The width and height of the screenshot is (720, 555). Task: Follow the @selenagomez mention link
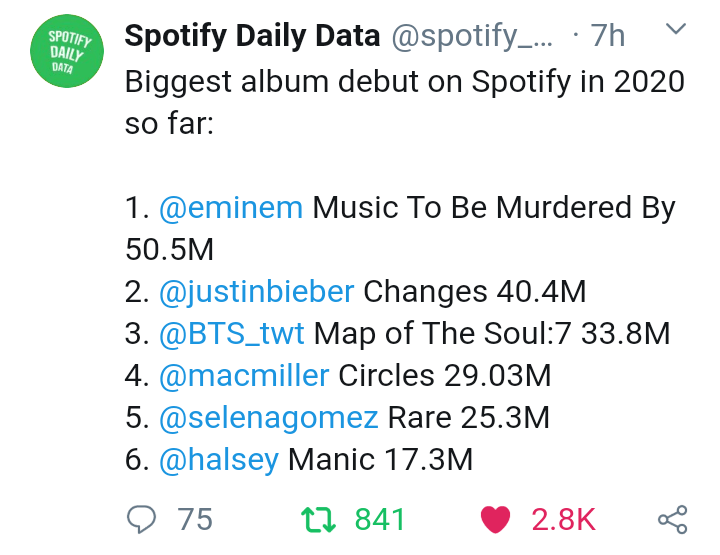click(x=268, y=417)
